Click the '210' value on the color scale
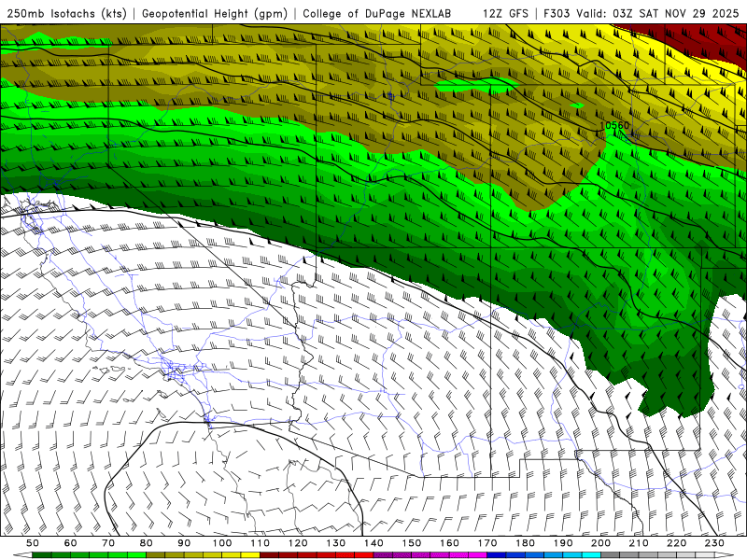The height and width of the screenshot is (560, 747). pos(639,543)
